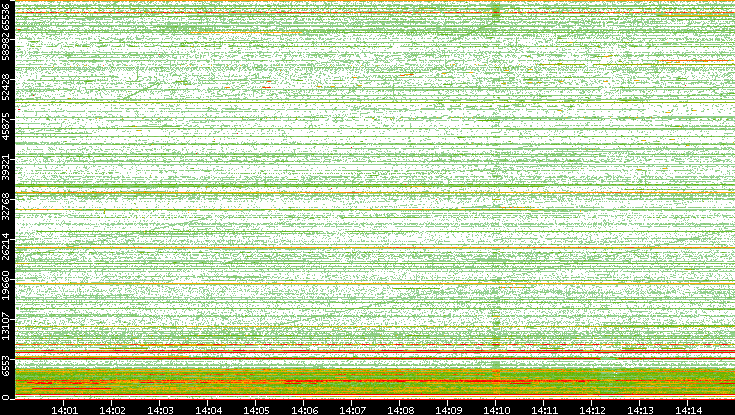Select the 14:05 time label
Image resolution: width=735 pixels, height=415 pixels.
(x=256, y=411)
